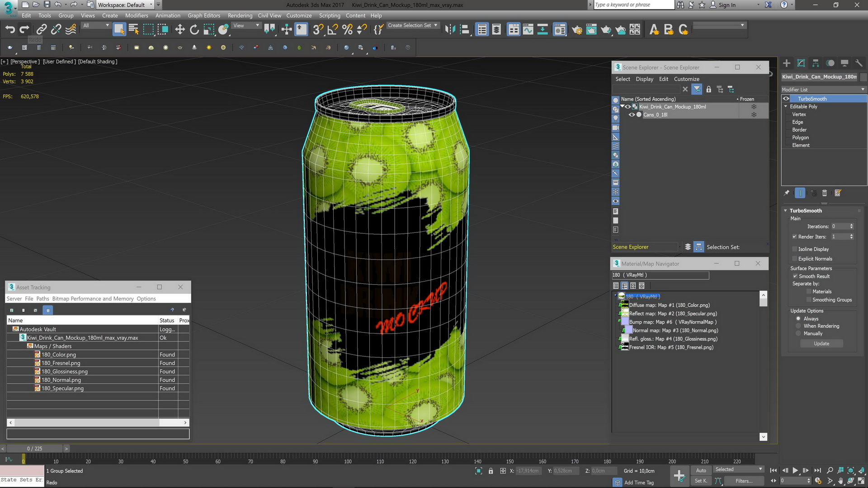The height and width of the screenshot is (488, 868).
Task: Open the Create Selection Set dropdown
Action: [413, 25]
